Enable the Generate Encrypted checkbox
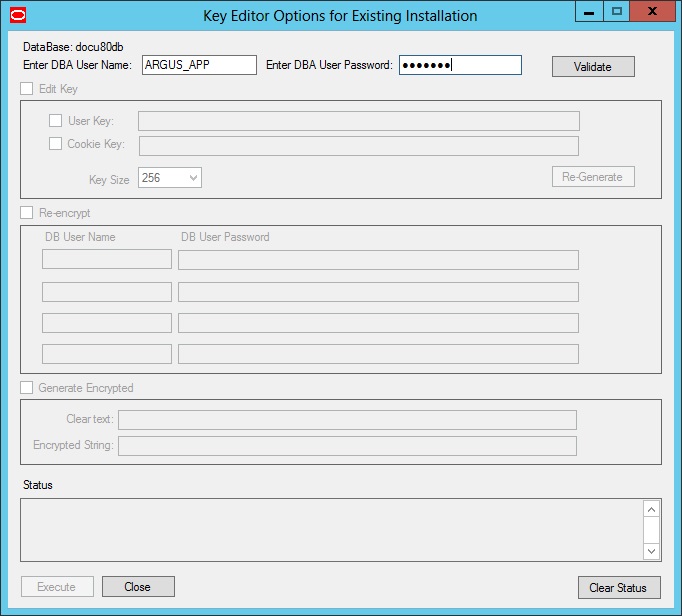 [27, 388]
